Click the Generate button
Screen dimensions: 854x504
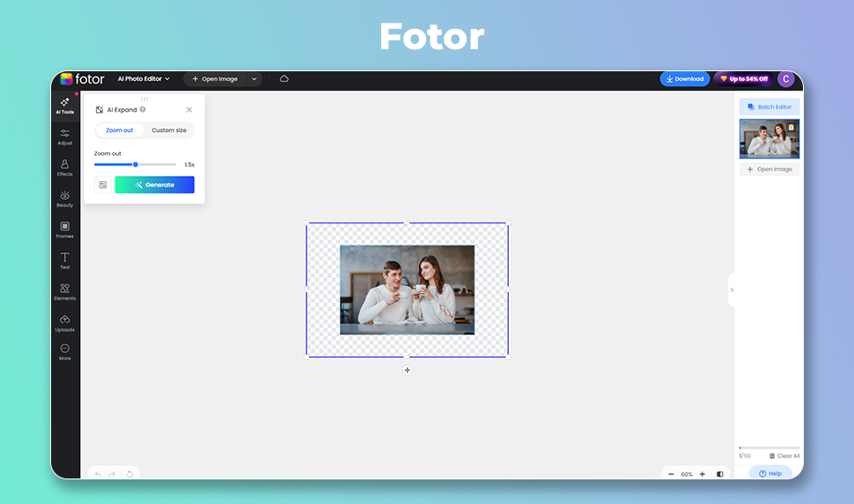click(155, 185)
